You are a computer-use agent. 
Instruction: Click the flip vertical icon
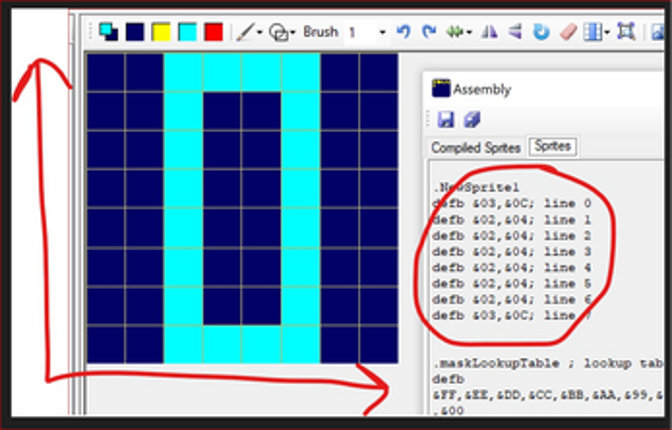pos(515,32)
